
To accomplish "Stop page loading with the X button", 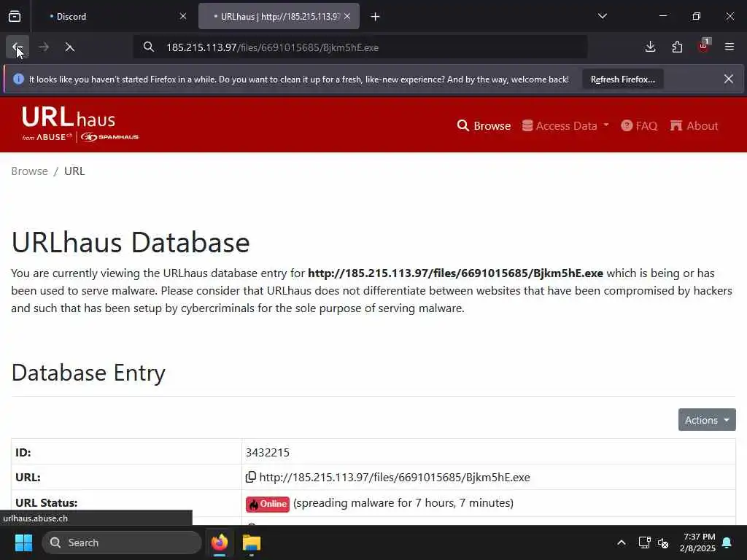I will pos(69,47).
